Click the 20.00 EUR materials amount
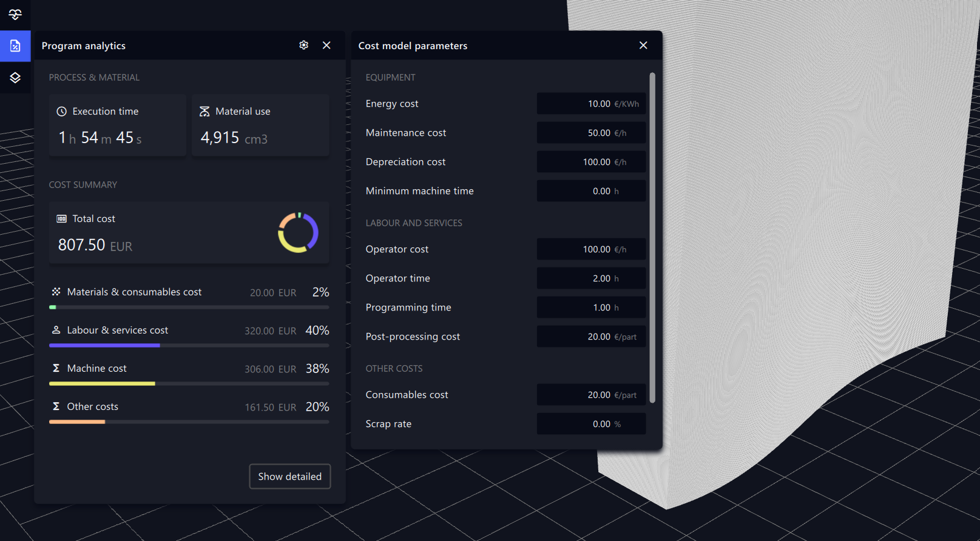Viewport: 980px width, 541px height. 273,293
